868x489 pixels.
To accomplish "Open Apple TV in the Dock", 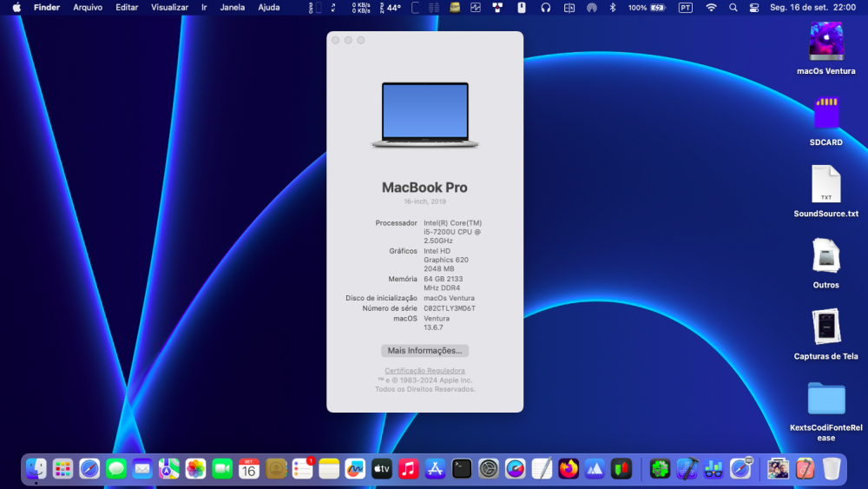I will coord(381,469).
